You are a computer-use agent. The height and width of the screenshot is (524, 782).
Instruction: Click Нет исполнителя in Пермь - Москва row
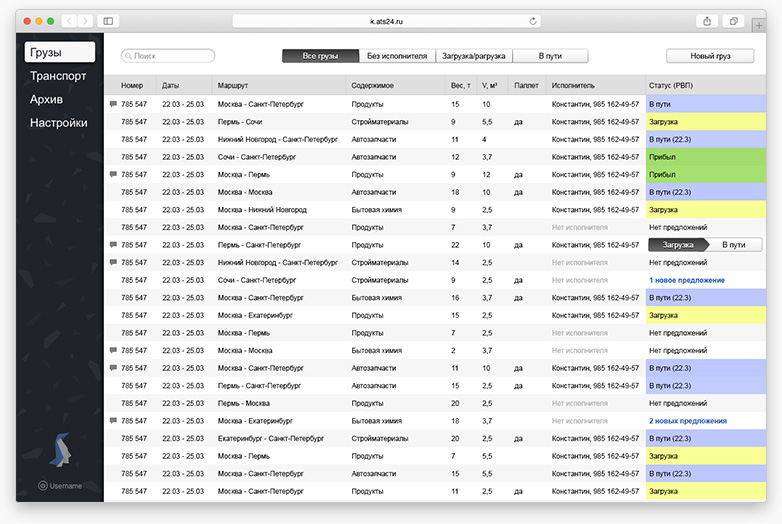click(x=580, y=403)
